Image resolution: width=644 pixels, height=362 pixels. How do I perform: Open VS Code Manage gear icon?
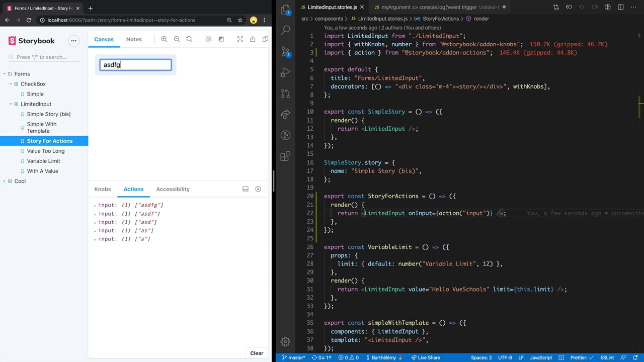click(x=285, y=342)
